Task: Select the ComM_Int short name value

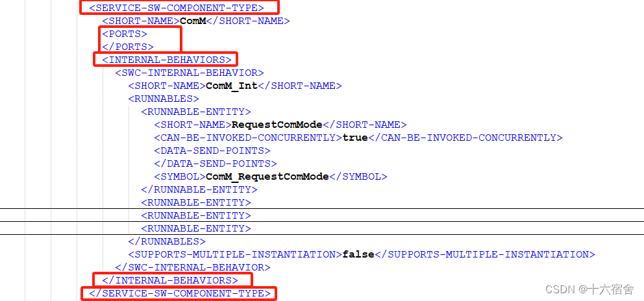Action: (x=232, y=86)
